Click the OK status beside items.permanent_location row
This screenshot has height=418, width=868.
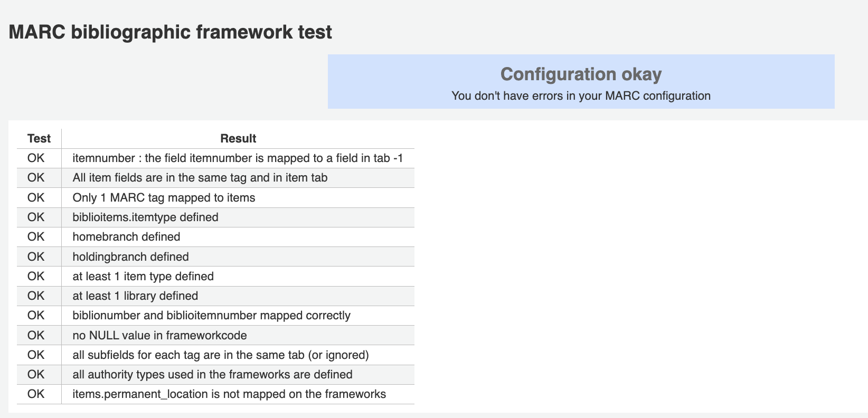36,394
